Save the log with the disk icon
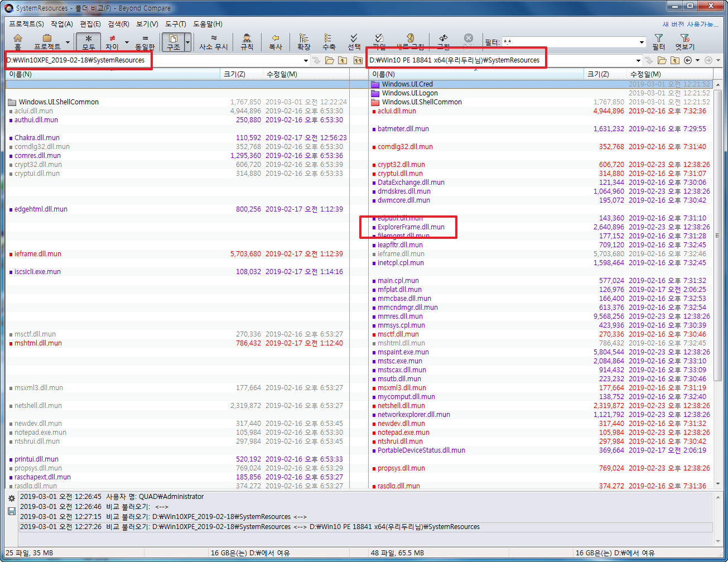This screenshot has width=728, height=562. pyautogui.click(x=12, y=511)
